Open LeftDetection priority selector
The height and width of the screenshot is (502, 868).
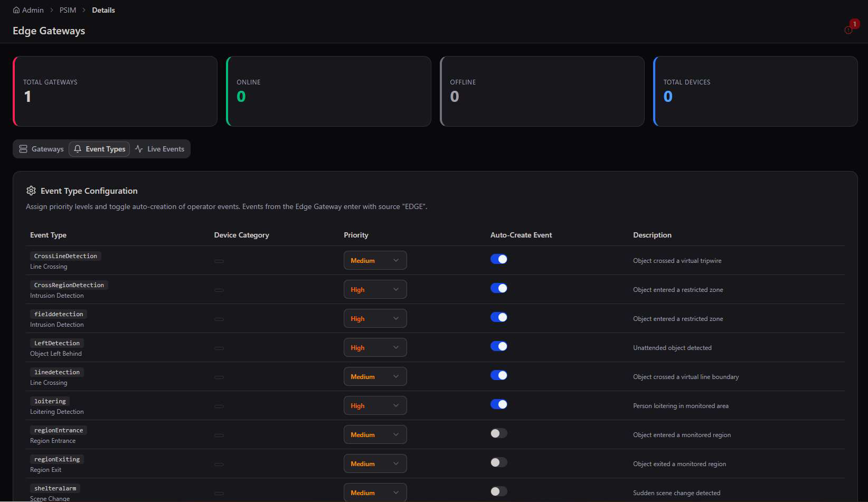point(375,347)
